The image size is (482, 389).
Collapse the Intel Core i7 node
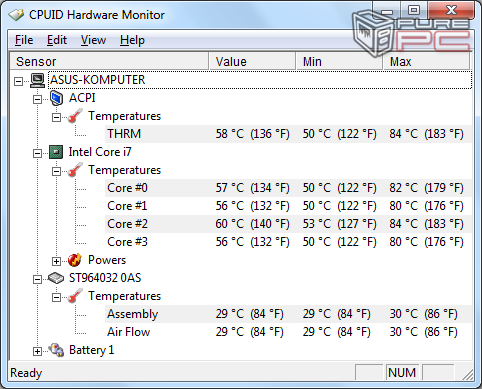(37, 153)
